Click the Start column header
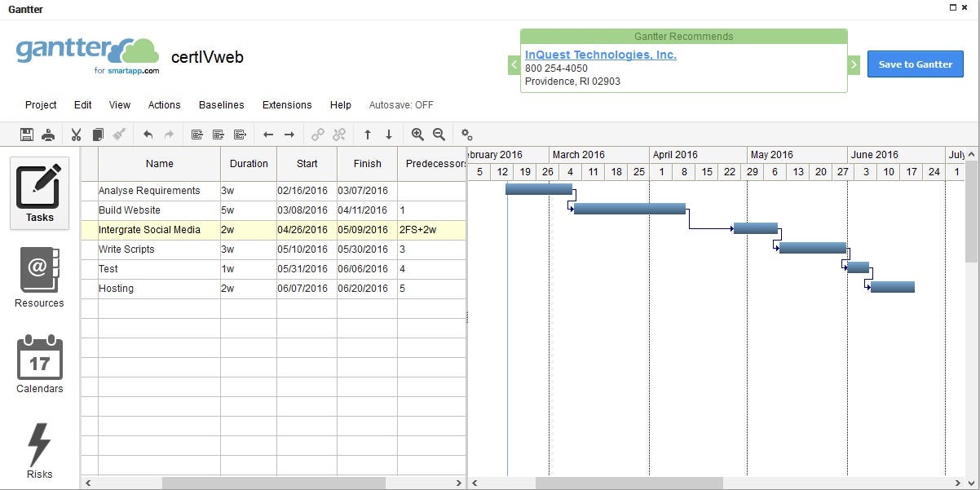 (307, 164)
